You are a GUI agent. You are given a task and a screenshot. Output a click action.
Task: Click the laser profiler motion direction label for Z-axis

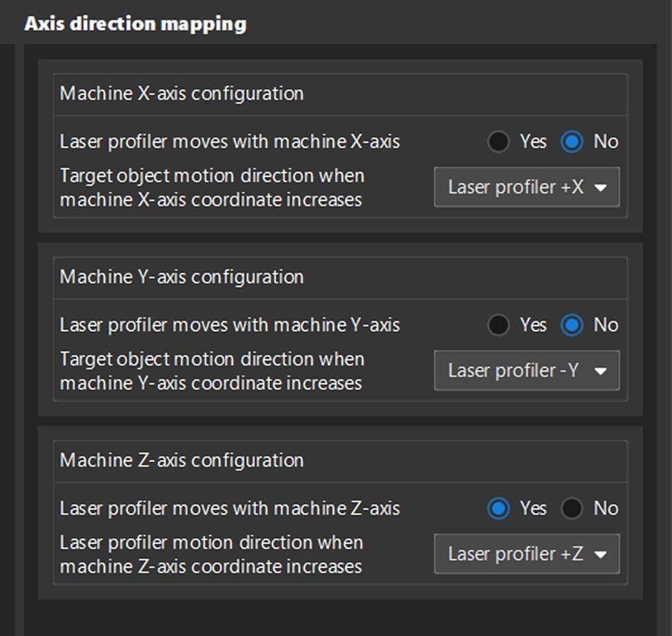(212, 554)
